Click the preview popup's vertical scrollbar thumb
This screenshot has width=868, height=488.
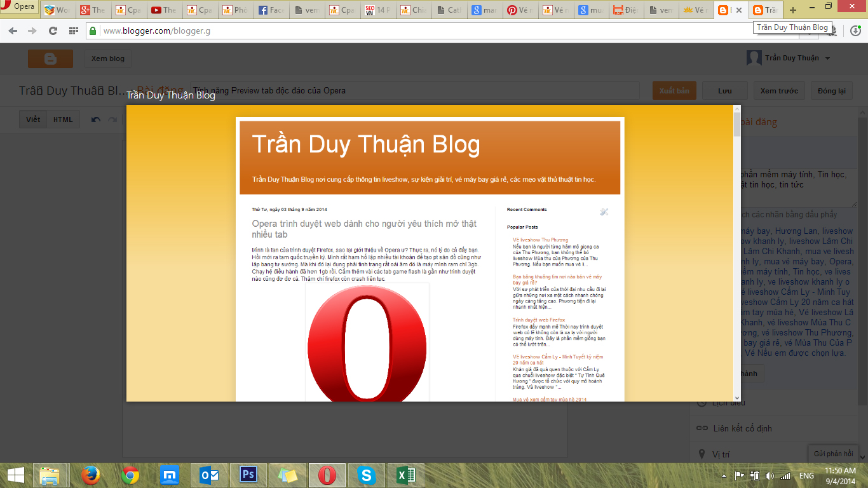coord(736,125)
